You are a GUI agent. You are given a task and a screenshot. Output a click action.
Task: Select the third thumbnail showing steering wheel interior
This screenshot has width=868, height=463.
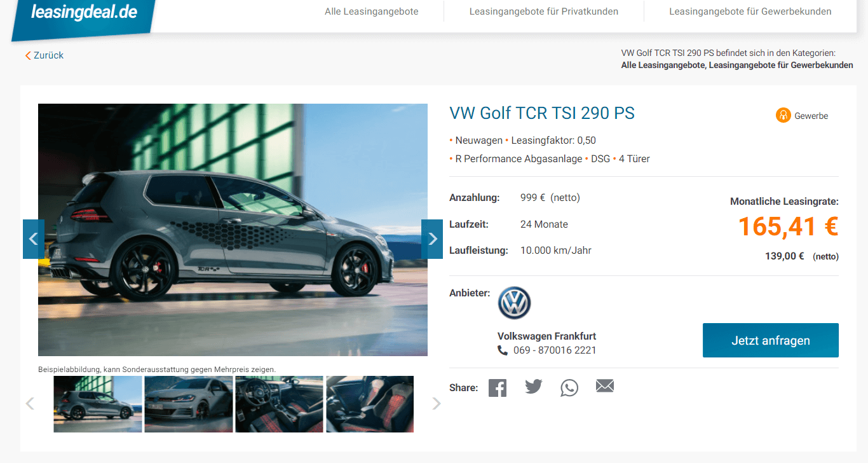tap(280, 404)
